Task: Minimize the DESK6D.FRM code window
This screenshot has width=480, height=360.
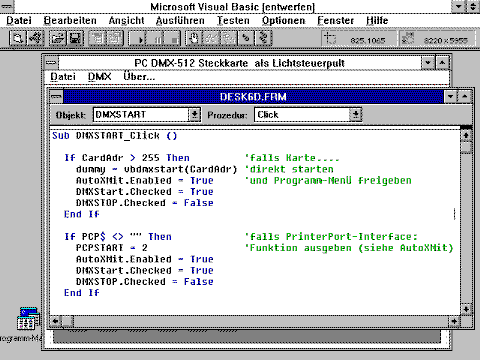Action: click(451, 97)
